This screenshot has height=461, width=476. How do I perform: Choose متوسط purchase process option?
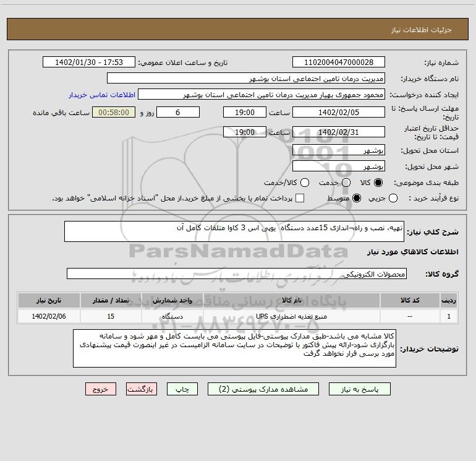[357, 198]
